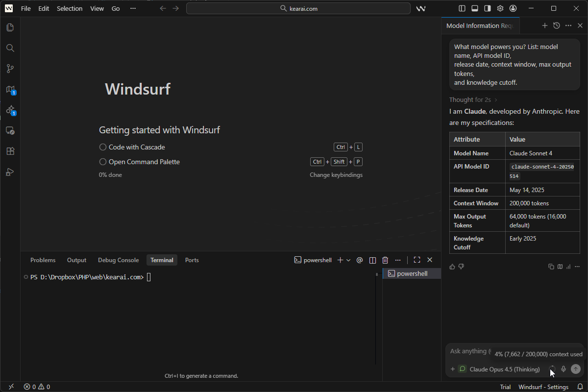Open the Run and Debug view
588x392 pixels.
(10, 172)
